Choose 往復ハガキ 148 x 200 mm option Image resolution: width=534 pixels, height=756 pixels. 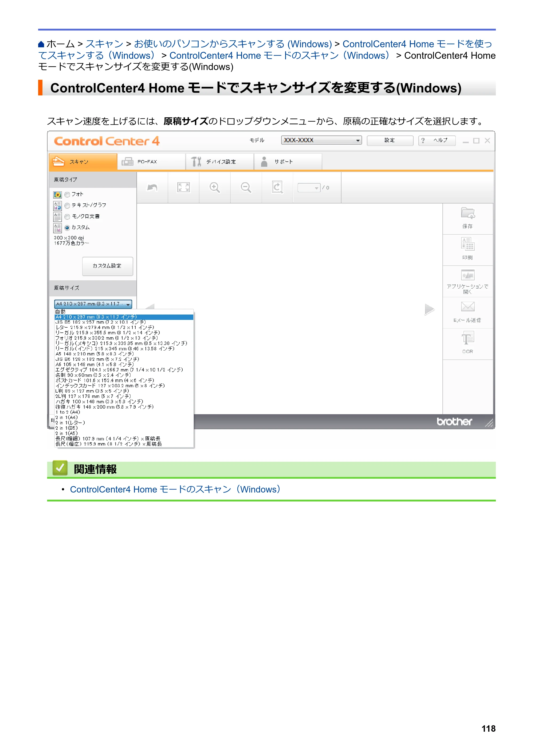(x=124, y=407)
